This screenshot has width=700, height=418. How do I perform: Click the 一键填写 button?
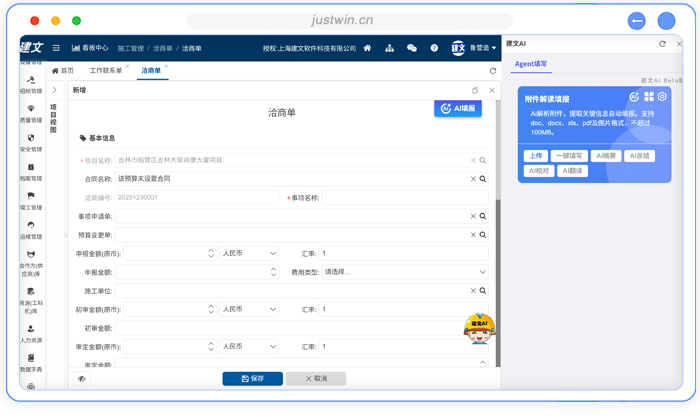click(x=569, y=156)
